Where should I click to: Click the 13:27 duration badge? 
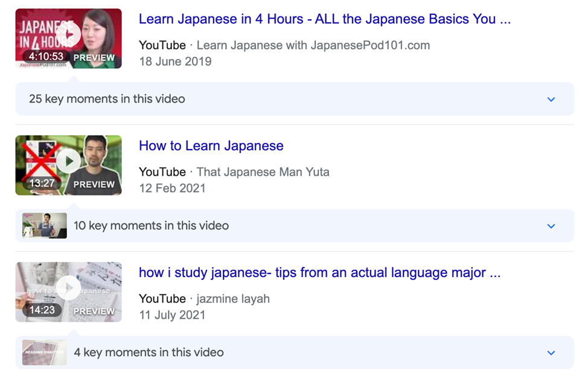point(42,184)
